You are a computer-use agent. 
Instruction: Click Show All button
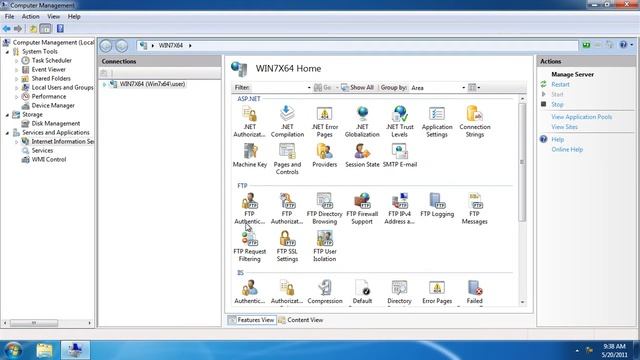click(x=358, y=87)
